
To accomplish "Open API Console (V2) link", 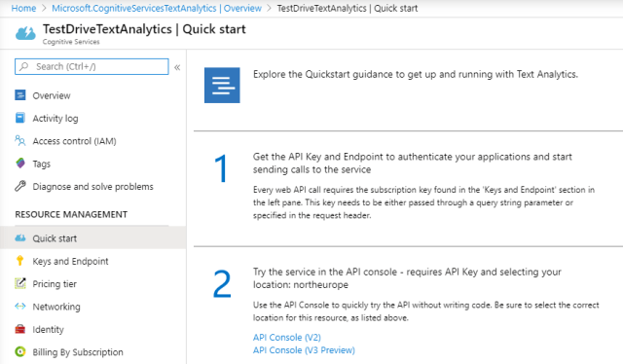I will click(x=287, y=337).
